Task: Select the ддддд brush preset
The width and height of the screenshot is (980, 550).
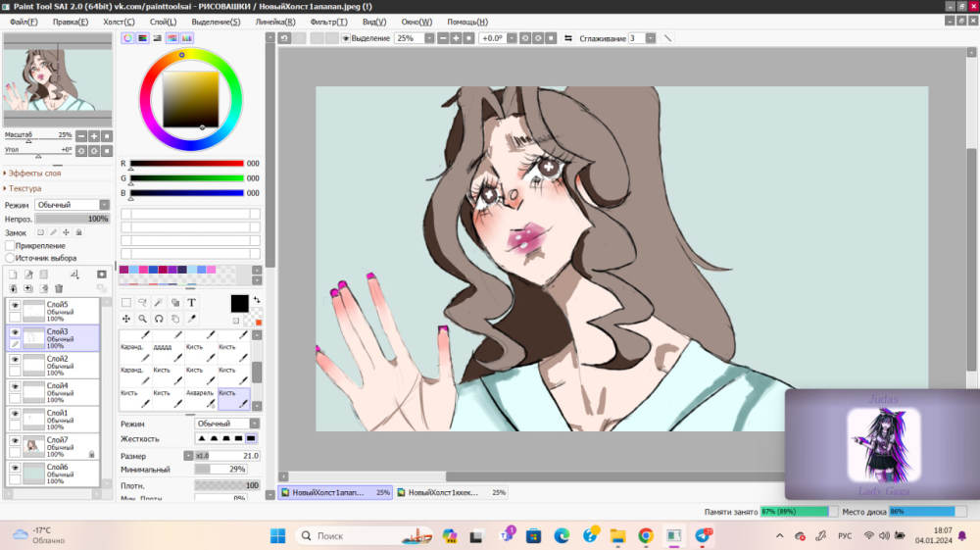Action: (169, 353)
